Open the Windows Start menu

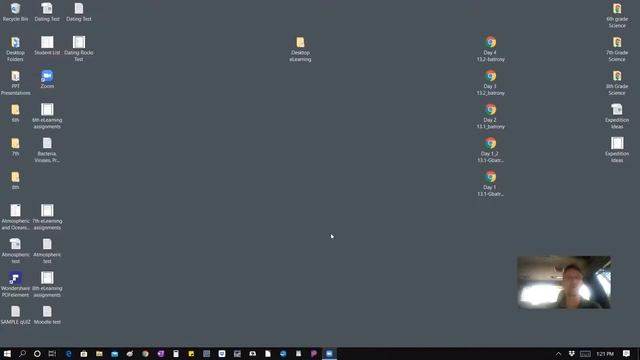coord(7,353)
